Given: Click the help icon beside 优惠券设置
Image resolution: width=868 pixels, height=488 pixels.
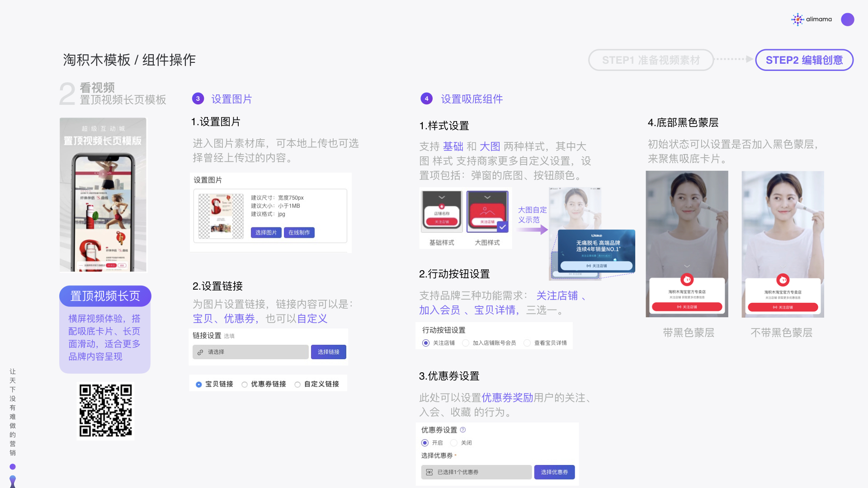Looking at the screenshot, I should pyautogui.click(x=463, y=430).
